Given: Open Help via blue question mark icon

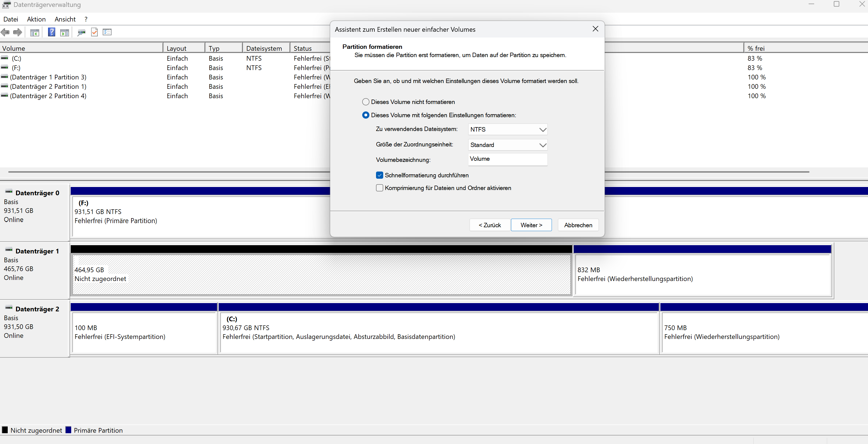Looking at the screenshot, I should (x=51, y=32).
